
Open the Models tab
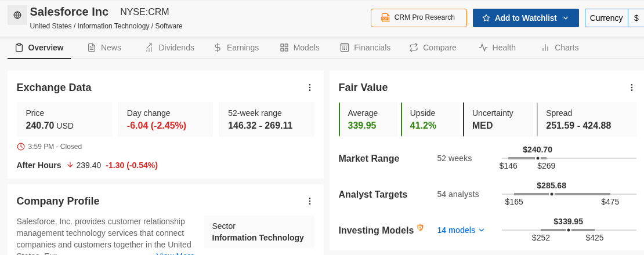[x=300, y=48]
